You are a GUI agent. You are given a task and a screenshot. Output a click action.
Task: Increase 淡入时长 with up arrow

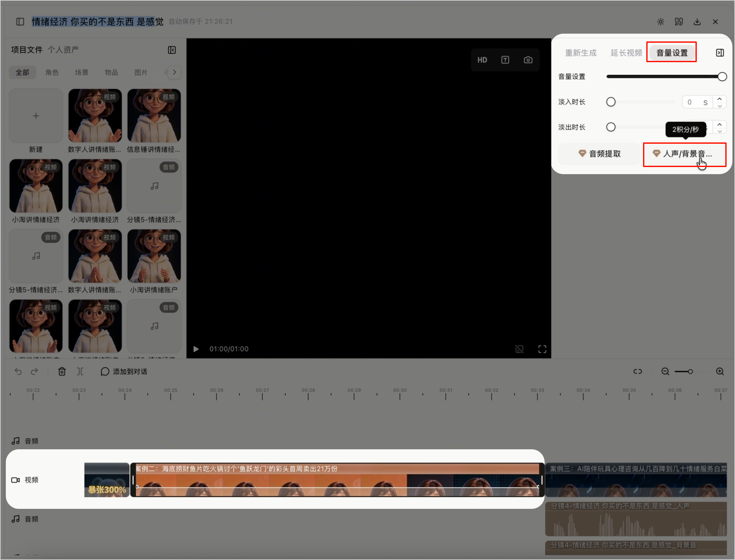tap(719, 99)
